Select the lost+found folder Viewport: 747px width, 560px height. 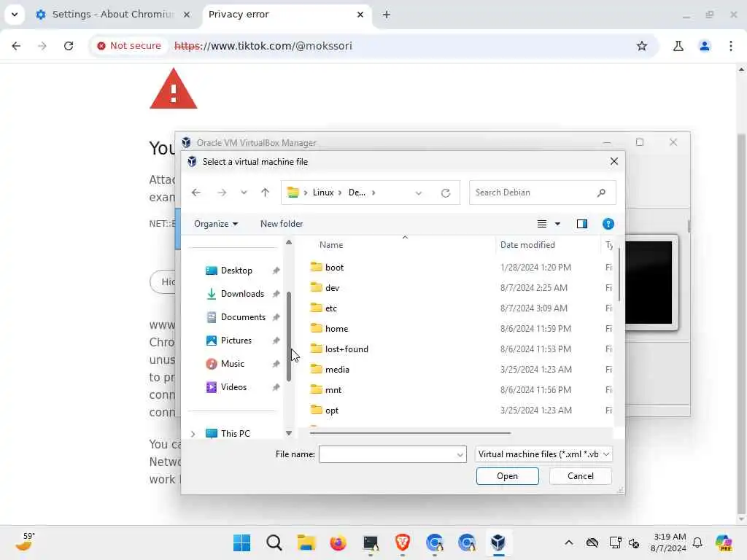(347, 349)
